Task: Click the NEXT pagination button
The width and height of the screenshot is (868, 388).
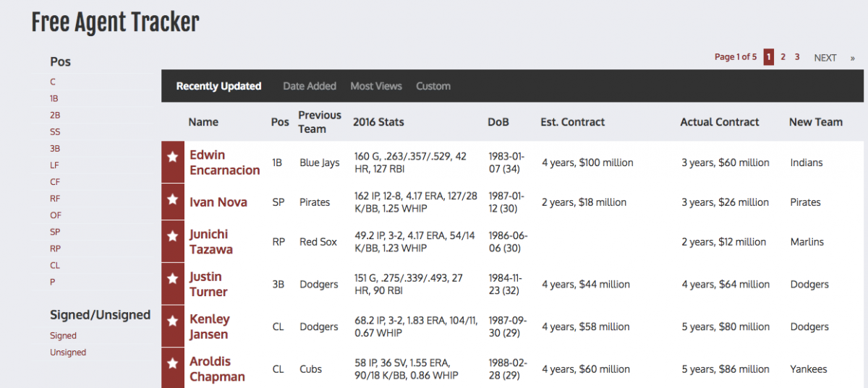Action: (x=825, y=58)
